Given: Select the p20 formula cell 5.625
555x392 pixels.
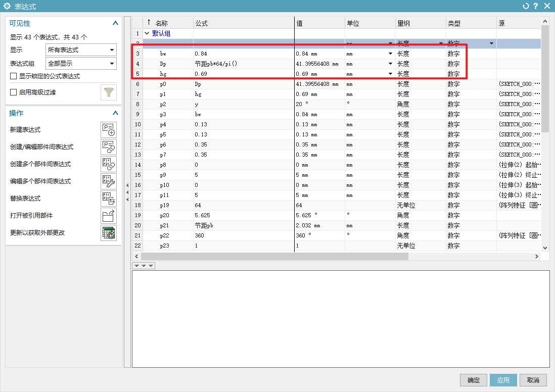Looking at the screenshot, I should 244,216.
